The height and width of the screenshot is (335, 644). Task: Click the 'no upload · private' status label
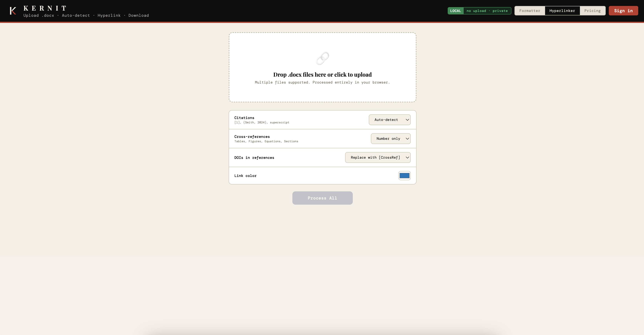[487, 11]
